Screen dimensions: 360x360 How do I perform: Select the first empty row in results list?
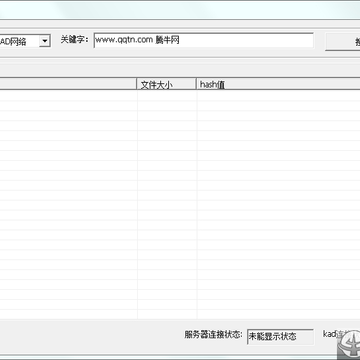pos(180,96)
